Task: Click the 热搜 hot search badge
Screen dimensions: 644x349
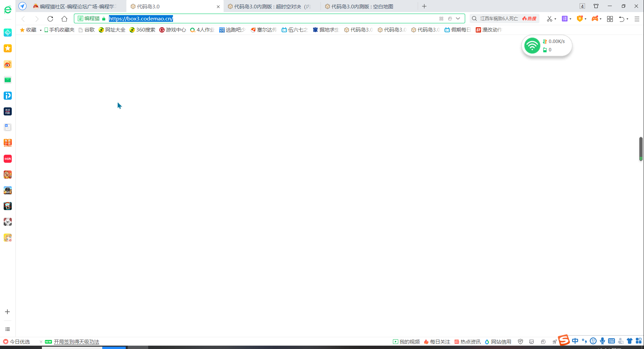Action: [529, 19]
